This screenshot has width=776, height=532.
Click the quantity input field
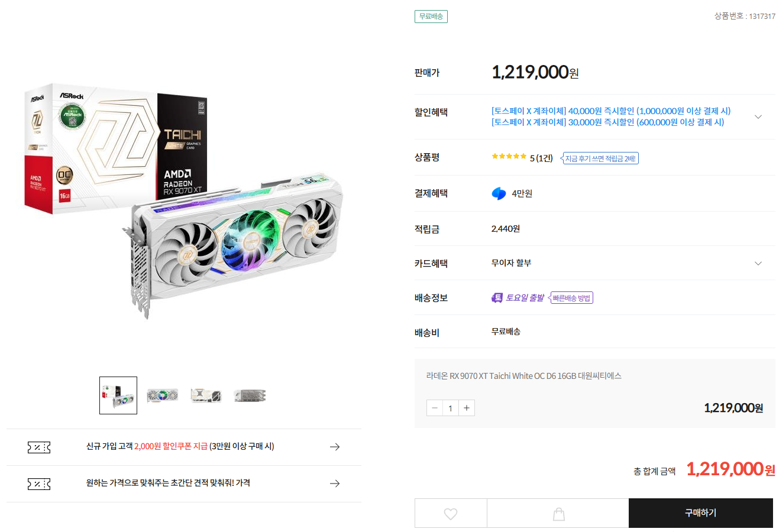pos(450,408)
